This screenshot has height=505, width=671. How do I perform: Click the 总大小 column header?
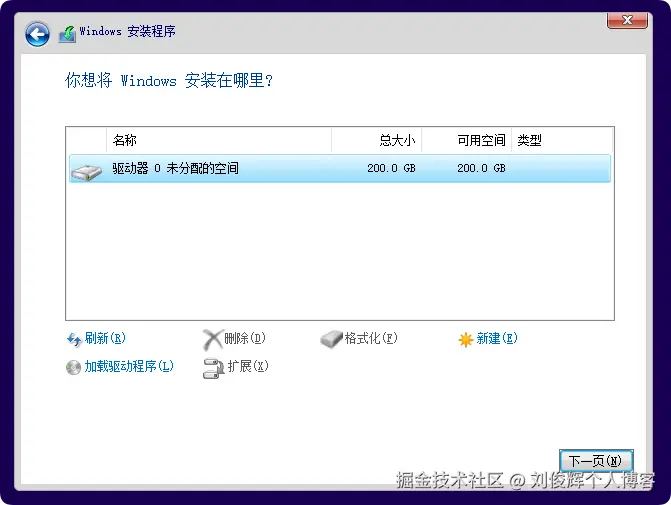(x=377, y=140)
